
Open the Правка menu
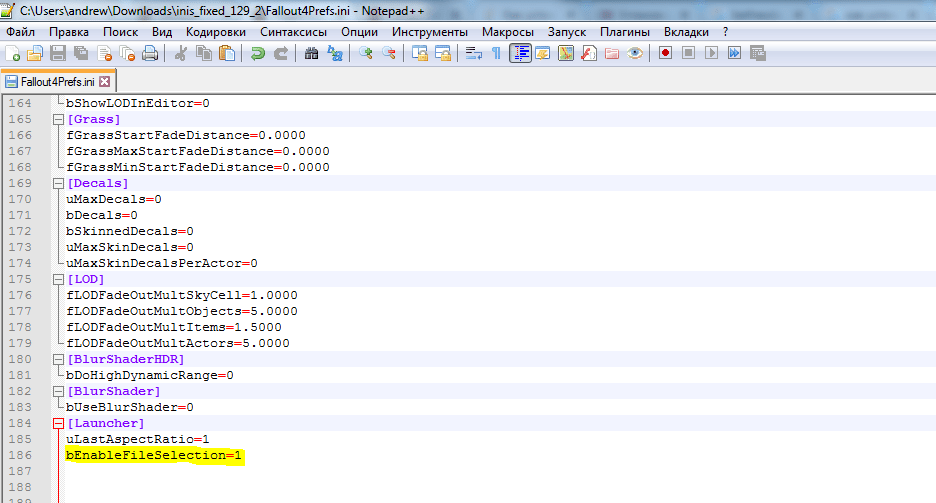[69, 32]
